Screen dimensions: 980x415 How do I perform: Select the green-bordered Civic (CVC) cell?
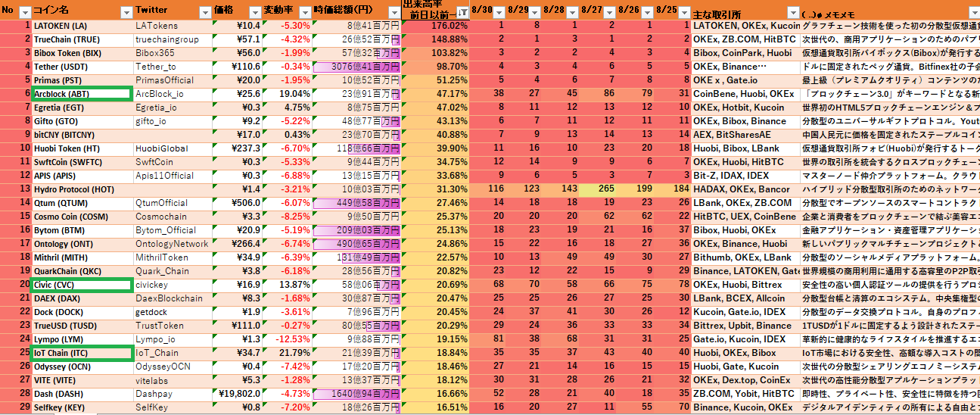pos(81,285)
